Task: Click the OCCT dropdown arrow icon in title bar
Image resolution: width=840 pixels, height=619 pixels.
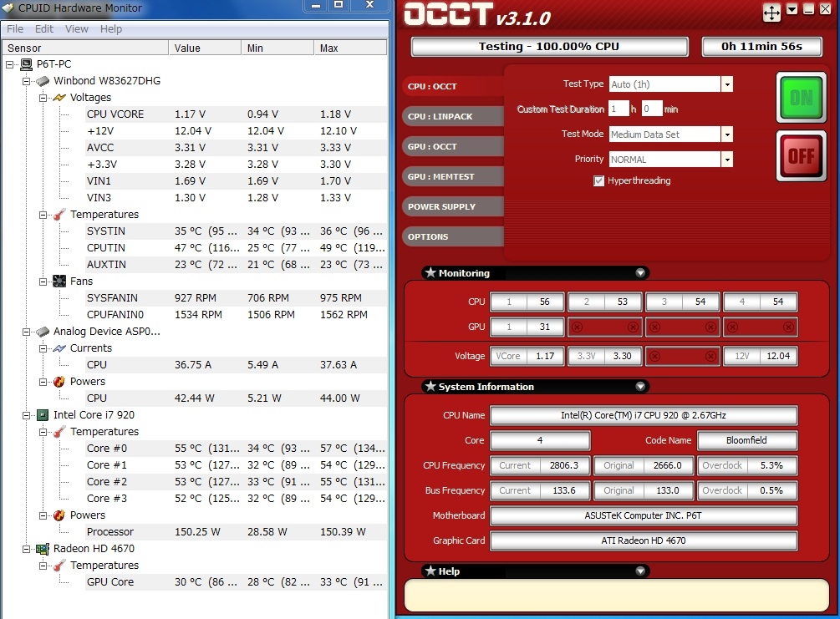Action: (792, 9)
